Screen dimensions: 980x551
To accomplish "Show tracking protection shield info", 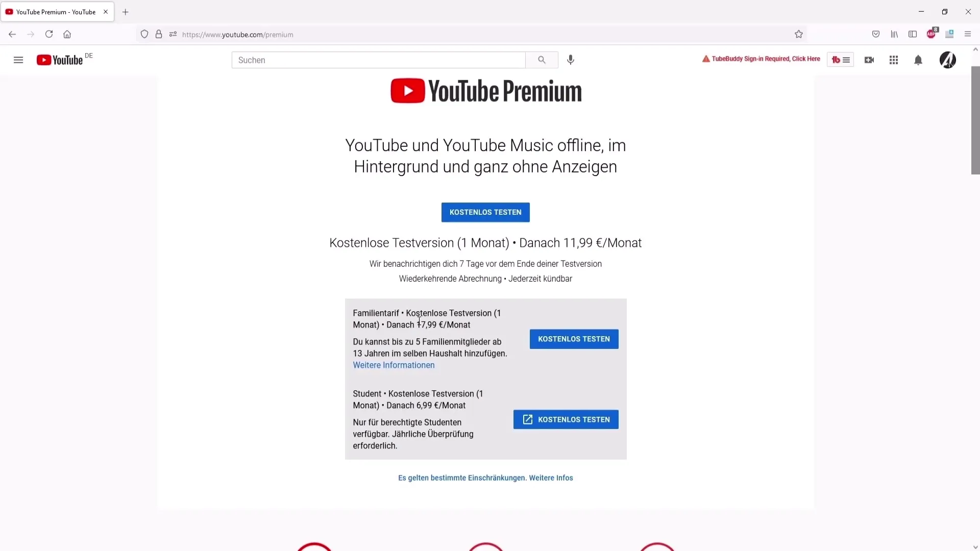I will [x=144, y=34].
